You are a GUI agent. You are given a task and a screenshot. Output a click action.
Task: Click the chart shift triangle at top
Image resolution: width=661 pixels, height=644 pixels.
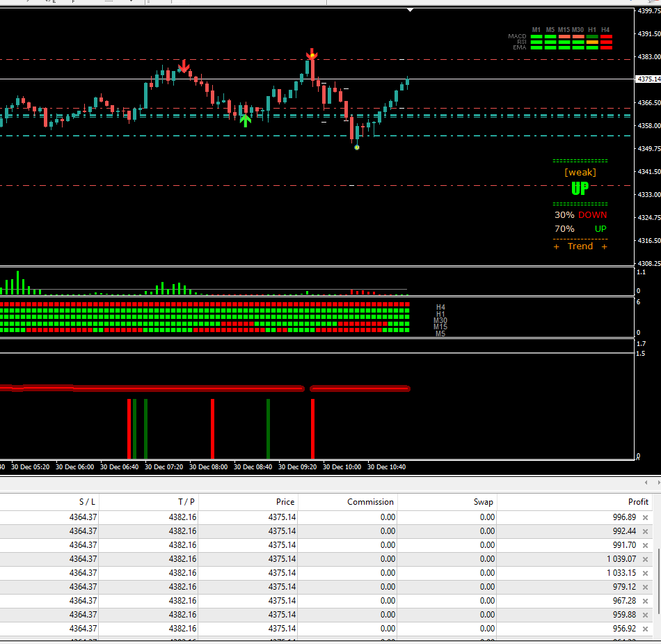pyautogui.click(x=411, y=10)
